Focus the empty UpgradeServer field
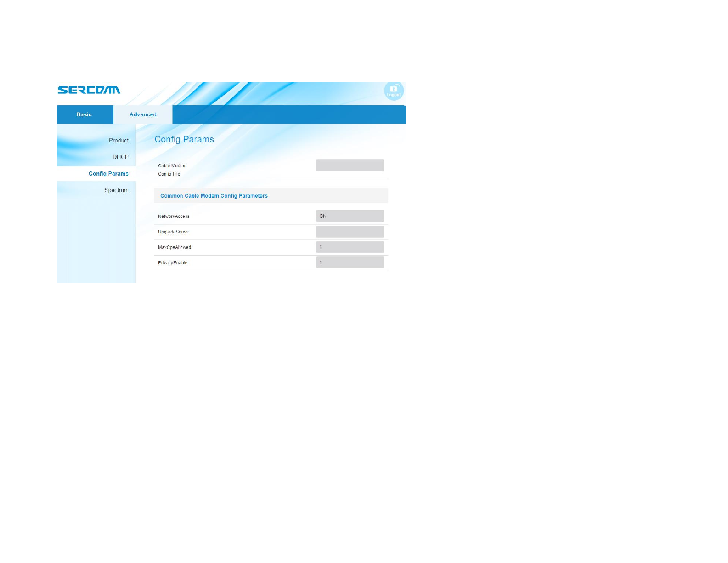Screen dimensions: 728x563 350,232
